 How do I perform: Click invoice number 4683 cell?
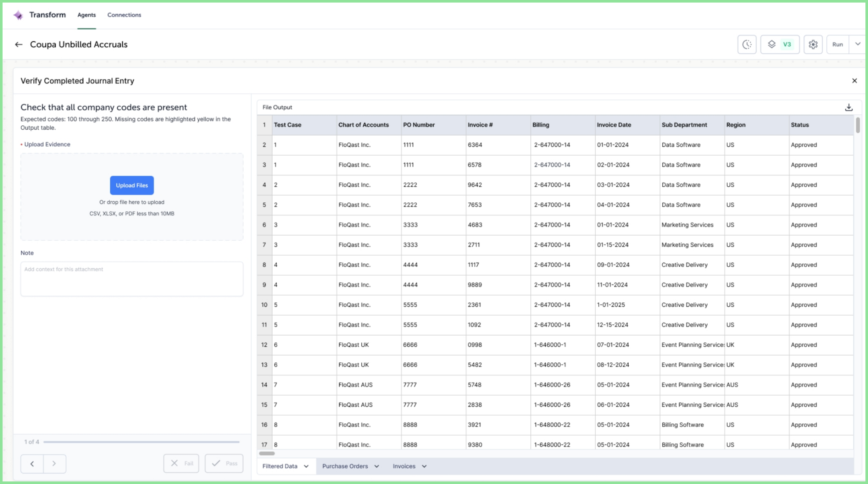click(x=498, y=225)
